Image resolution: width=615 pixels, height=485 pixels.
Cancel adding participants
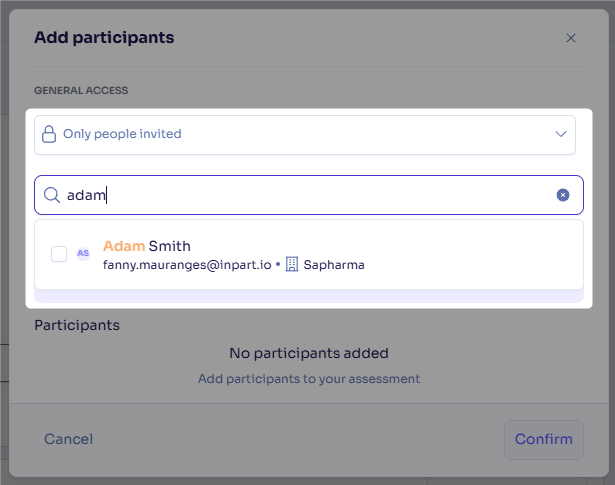coord(69,439)
